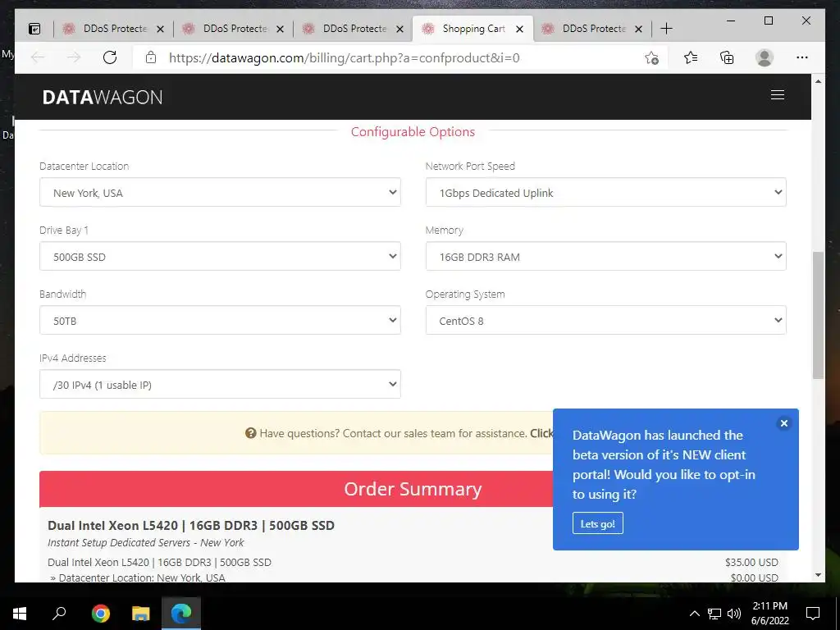840x630 pixels.
Task: Open the tab actions menu icon
Action: coord(34,29)
